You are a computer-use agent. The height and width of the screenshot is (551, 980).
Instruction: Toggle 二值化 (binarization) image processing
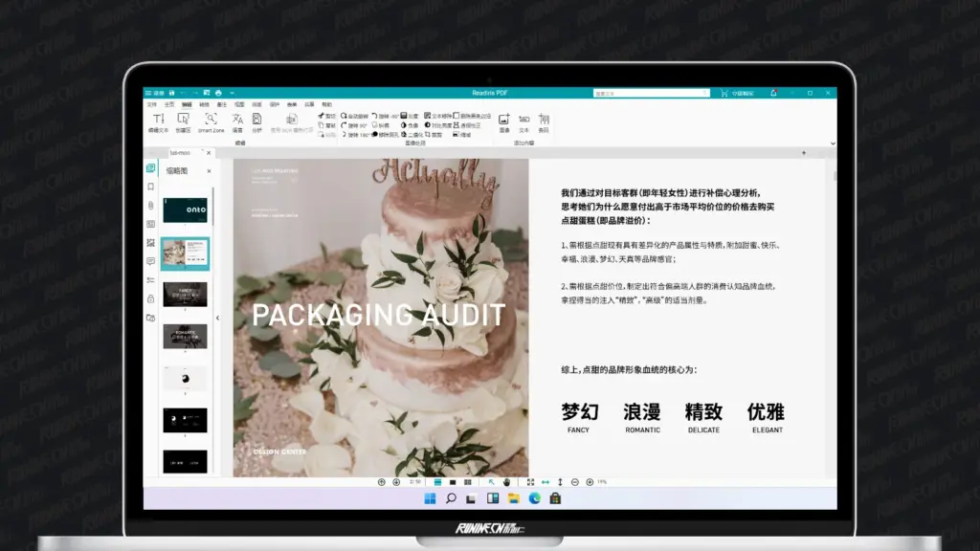tap(412, 136)
